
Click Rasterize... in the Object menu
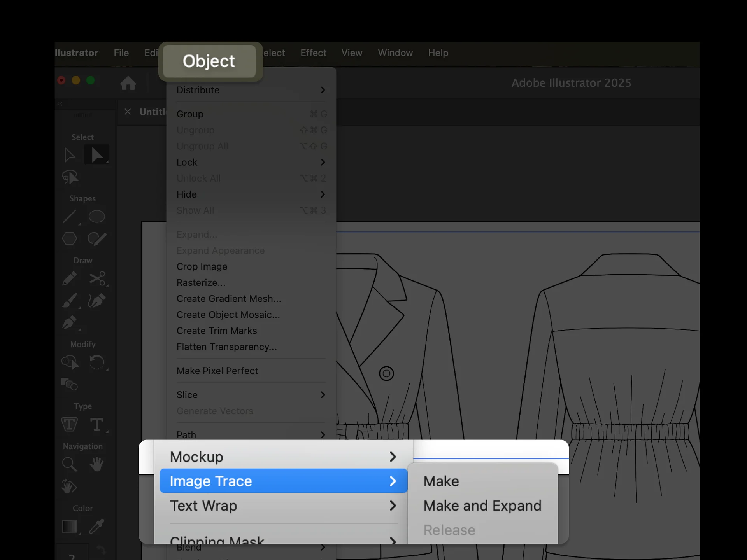(x=201, y=283)
